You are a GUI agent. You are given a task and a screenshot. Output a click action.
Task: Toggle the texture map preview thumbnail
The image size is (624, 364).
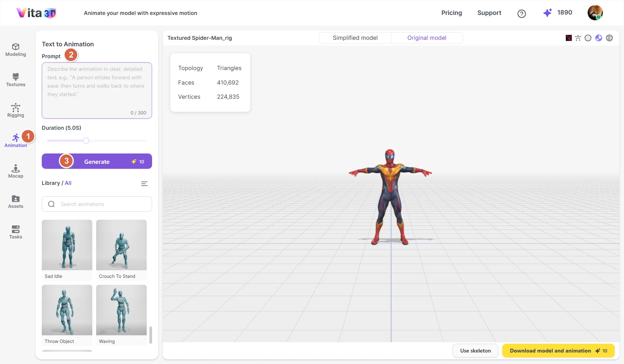[569, 38]
